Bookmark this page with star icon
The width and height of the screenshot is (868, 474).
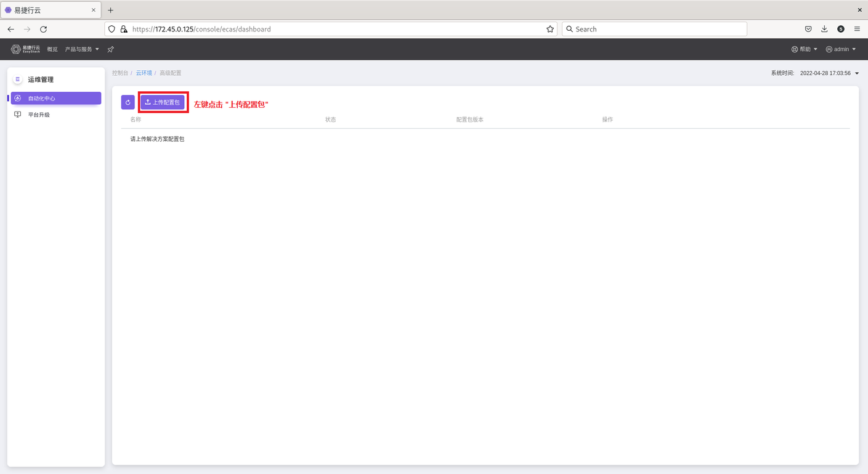[550, 29]
